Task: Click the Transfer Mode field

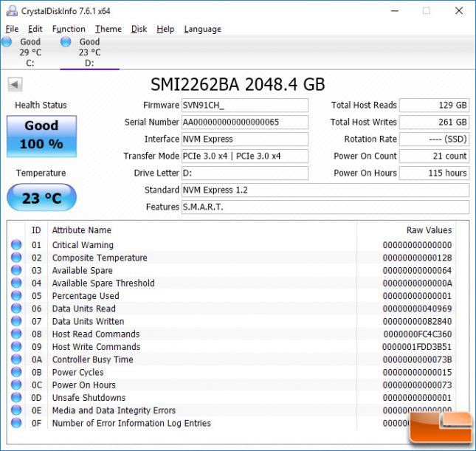Action: [245, 156]
